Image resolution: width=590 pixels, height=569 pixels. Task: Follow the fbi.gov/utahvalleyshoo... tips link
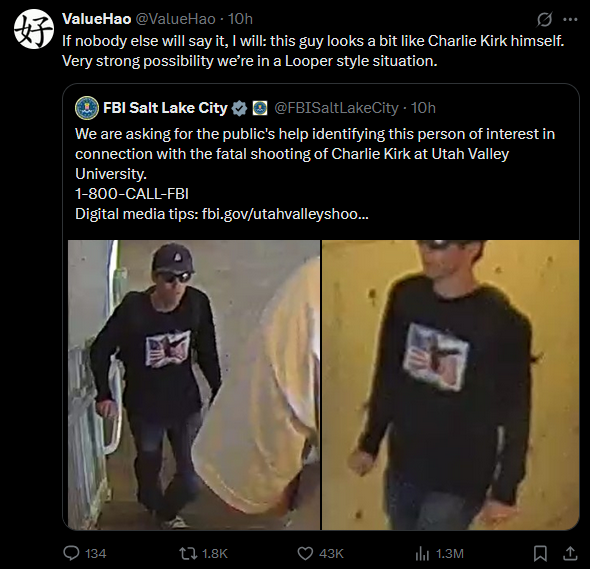pyautogui.click(x=285, y=214)
